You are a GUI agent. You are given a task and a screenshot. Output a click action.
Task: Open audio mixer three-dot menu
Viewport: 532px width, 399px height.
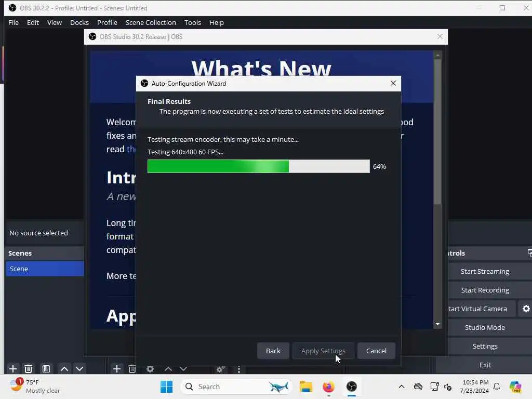(239, 369)
